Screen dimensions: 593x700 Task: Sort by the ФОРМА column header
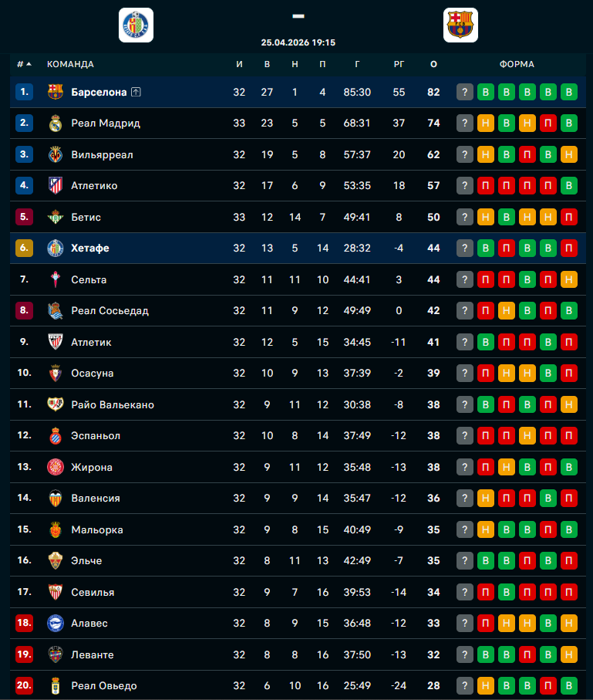point(517,64)
